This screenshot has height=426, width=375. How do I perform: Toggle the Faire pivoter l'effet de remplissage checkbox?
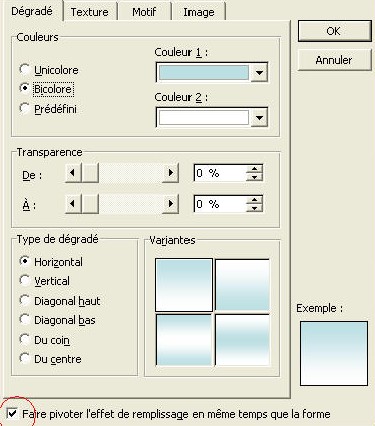(12, 414)
